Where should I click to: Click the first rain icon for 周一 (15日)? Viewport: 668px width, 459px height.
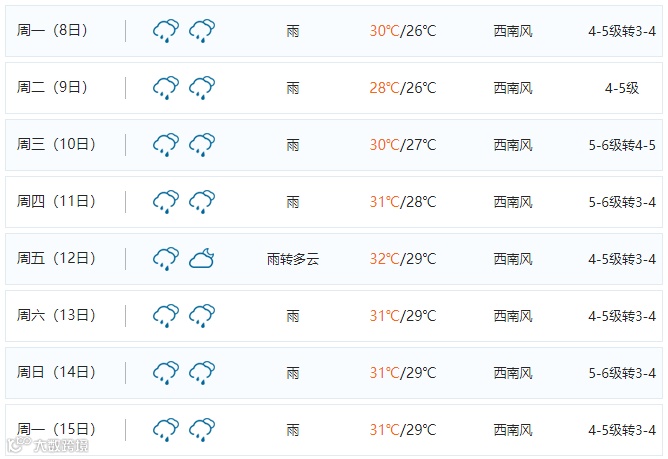click(166, 430)
